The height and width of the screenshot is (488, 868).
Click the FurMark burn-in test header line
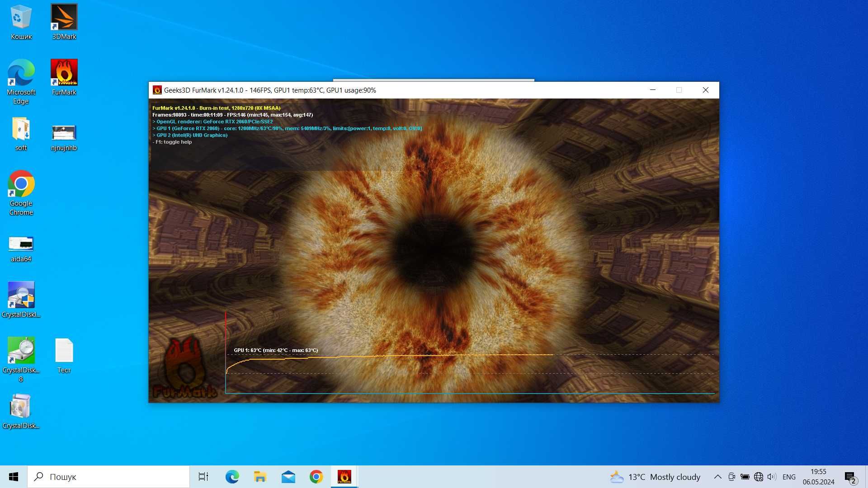216,108
